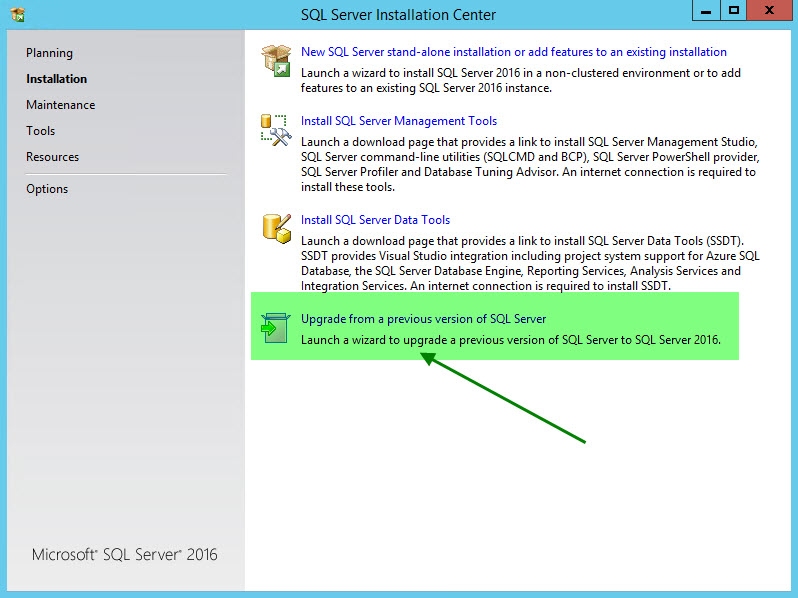Open the Planning section

(x=49, y=53)
